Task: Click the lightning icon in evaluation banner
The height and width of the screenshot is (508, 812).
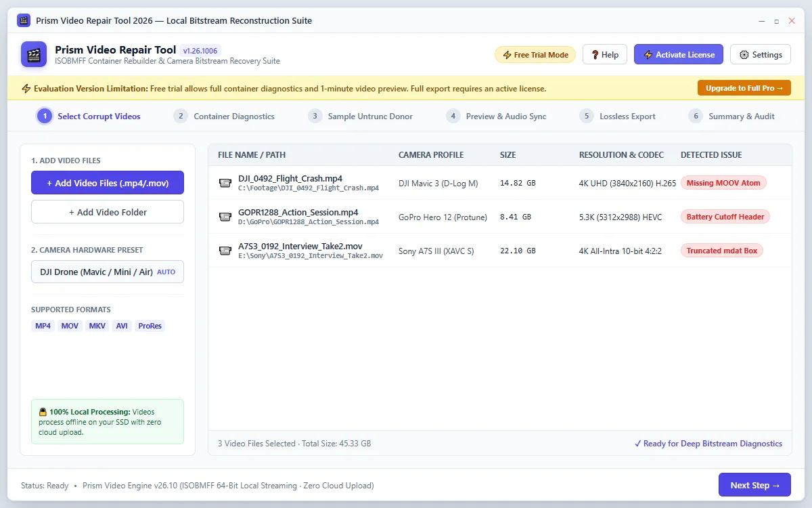Action: click(26, 88)
